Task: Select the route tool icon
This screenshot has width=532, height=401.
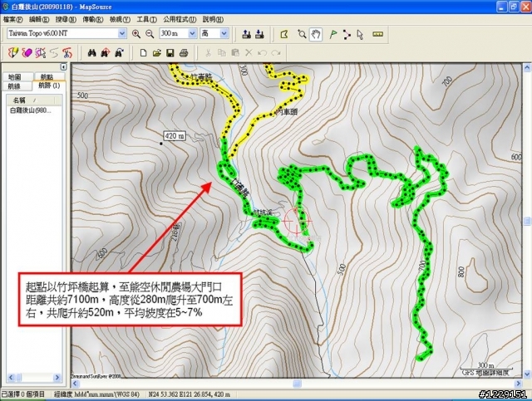Action: [347, 34]
